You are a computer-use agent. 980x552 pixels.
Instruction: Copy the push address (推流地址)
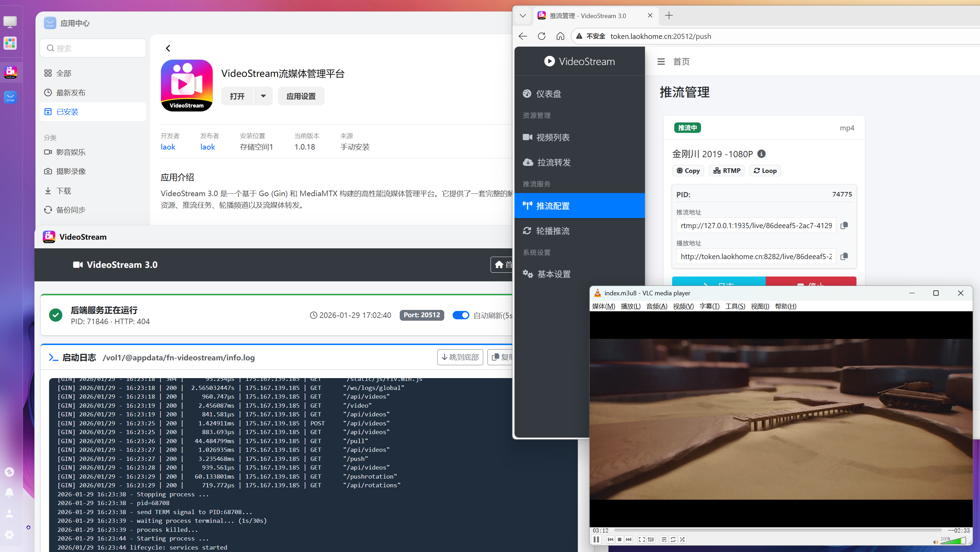pyautogui.click(x=844, y=226)
